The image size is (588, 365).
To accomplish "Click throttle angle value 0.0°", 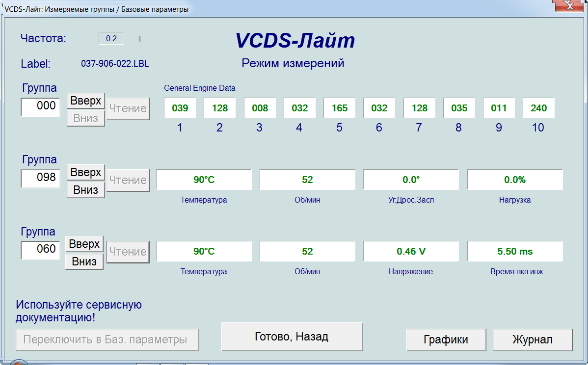I will point(411,180).
